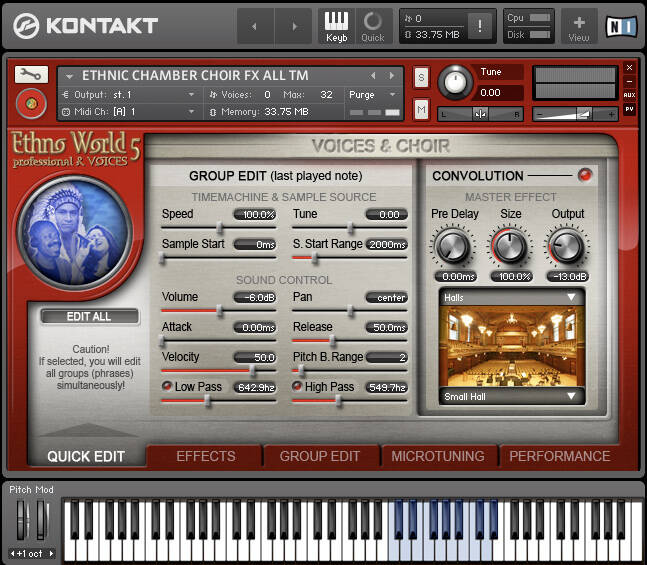The image size is (647, 565).
Task: Open the Midi Ch dropdown
Action: [x=191, y=111]
